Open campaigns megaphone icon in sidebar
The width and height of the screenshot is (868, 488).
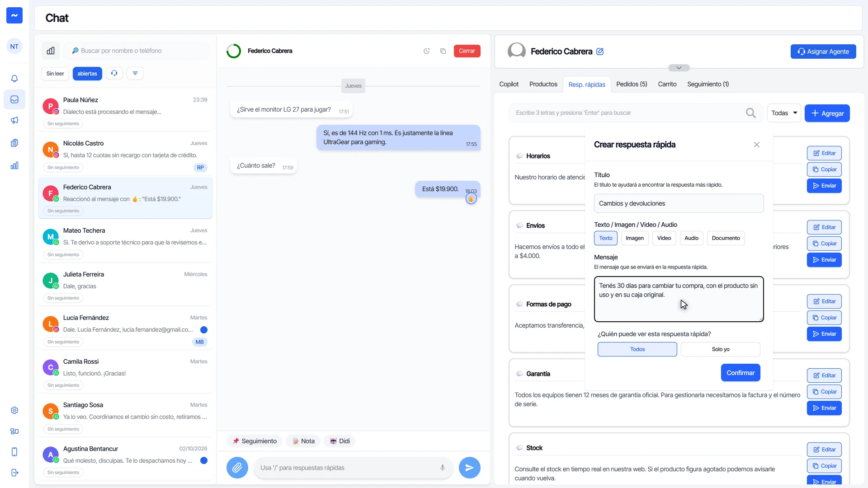[14, 120]
